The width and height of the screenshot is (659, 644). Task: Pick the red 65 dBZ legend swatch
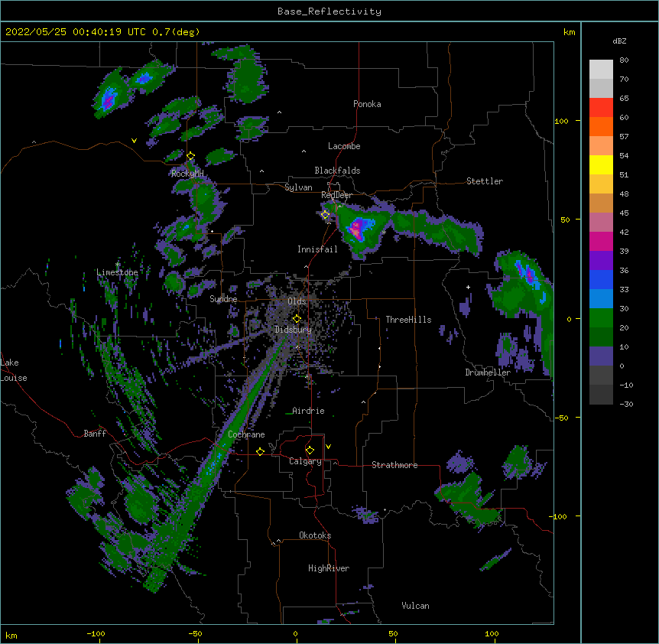tap(601, 108)
